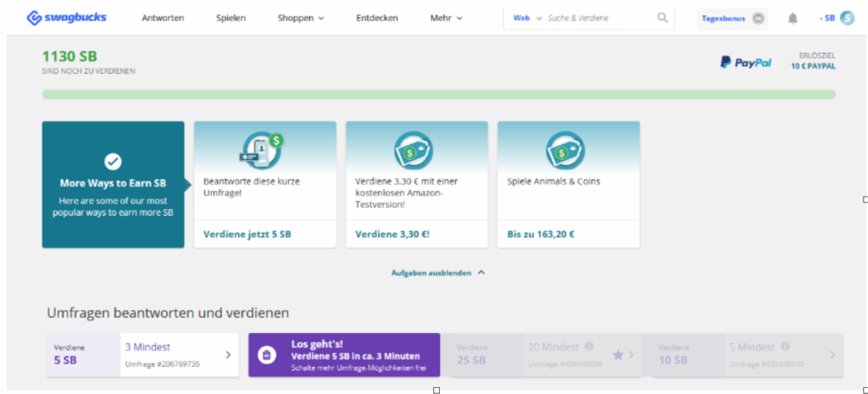
Task: Collapse tasks via Aufgaben ausblenden
Action: (x=437, y=273)
